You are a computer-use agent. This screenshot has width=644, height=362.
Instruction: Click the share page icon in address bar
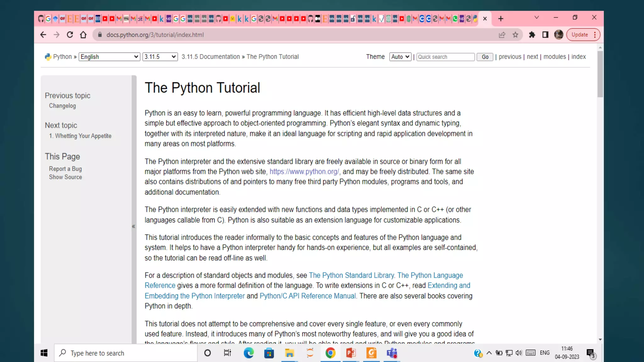502,35
